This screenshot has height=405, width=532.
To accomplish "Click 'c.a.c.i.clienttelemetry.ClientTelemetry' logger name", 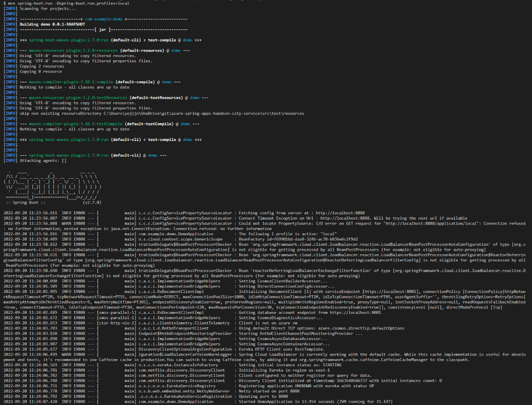I will (x=184, y=323).
